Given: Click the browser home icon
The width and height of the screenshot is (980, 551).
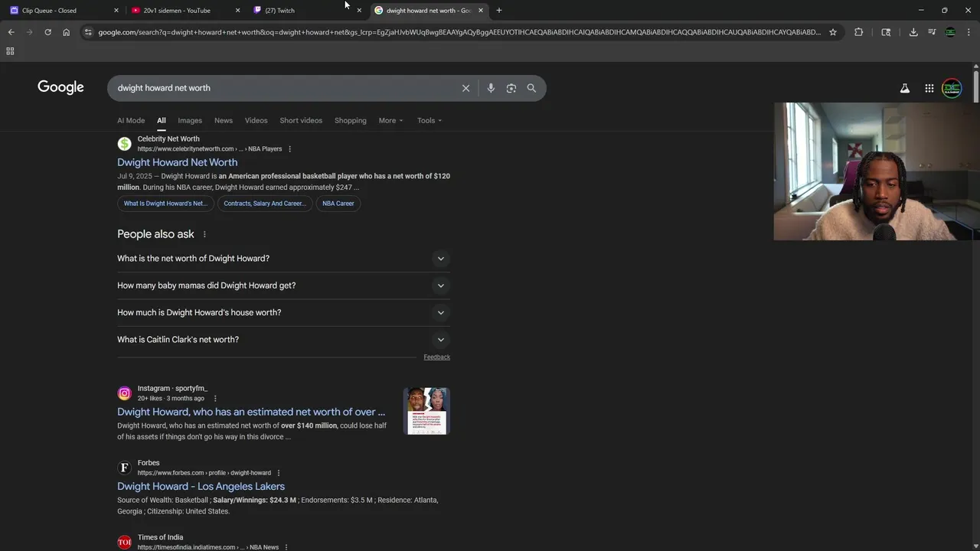Looking at the screenshot, I should coord(66,32).
